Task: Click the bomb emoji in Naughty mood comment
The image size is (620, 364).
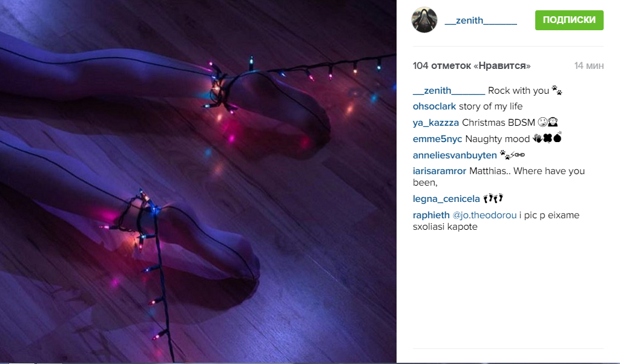Action: tap(558, 137)
